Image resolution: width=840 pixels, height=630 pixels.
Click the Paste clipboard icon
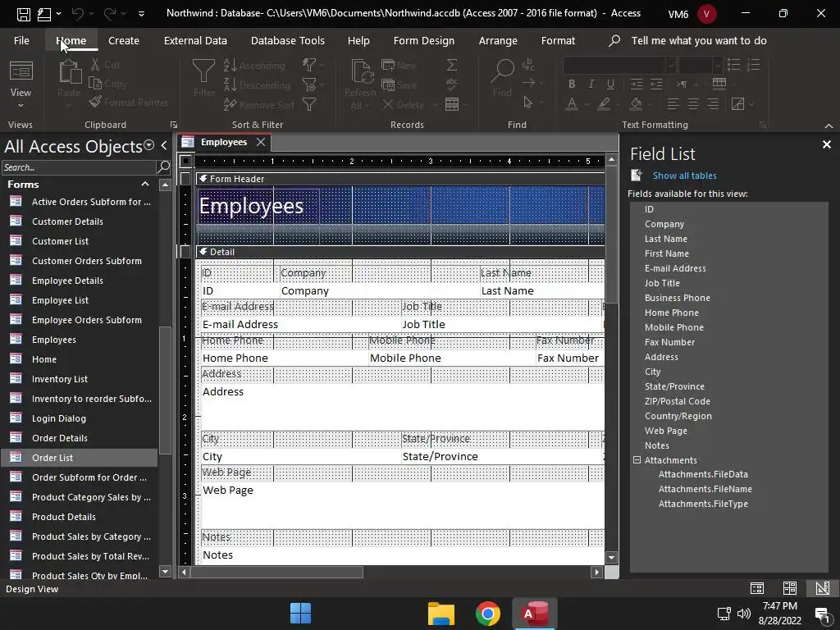(x=70, y=72)
